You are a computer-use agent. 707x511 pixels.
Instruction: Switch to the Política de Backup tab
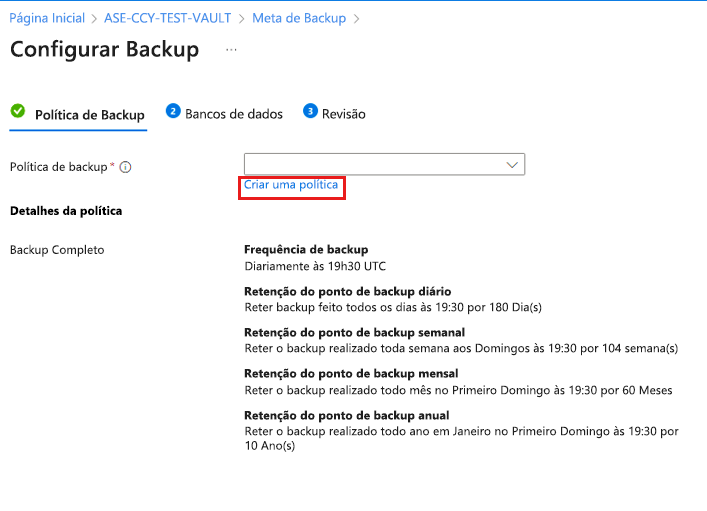pyautogui.click(x=89, y=115)
